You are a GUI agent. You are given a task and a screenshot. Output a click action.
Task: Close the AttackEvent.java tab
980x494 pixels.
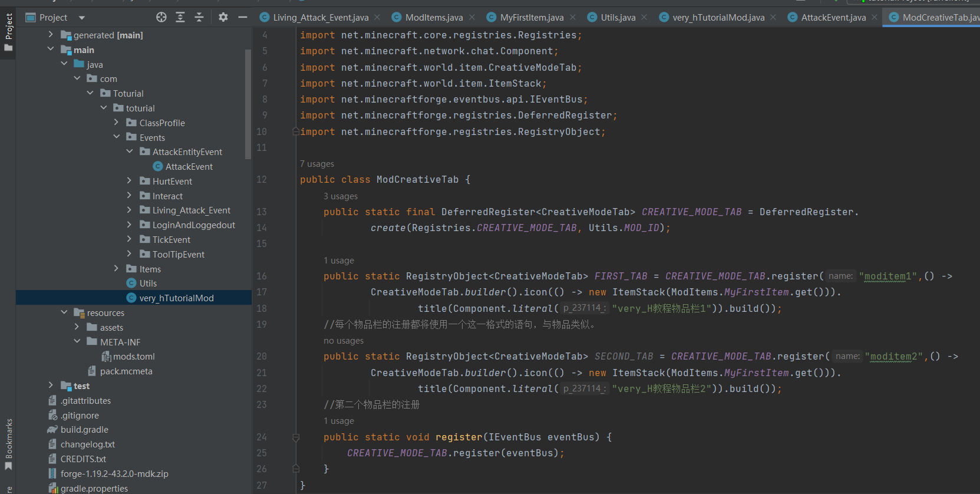[875, 18]
